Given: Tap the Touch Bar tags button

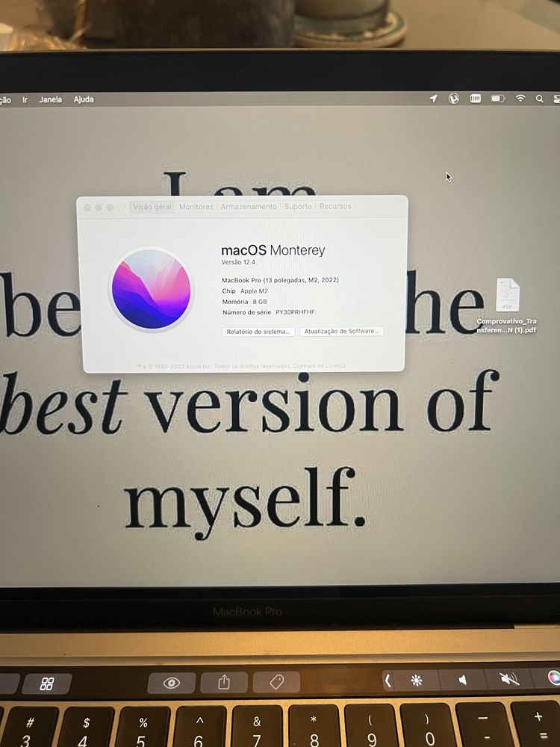Looking at the screenshot, I should point(277,682).
